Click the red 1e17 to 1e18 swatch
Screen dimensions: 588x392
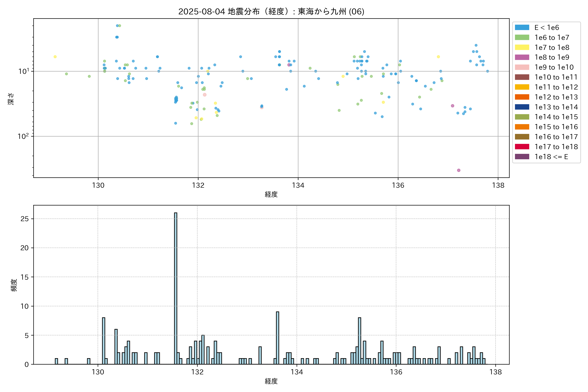pyautogui.click(x=522, y=147)
